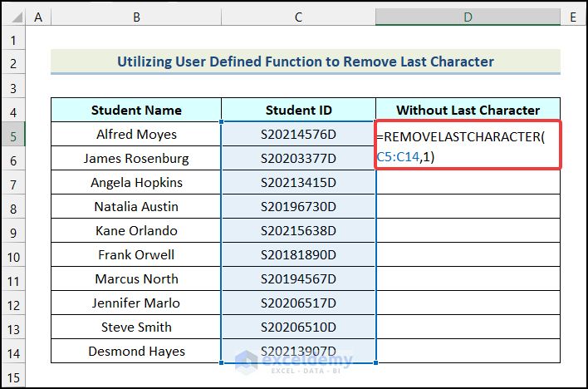Image resolution: width=588 pixels, height=389 pixels.
Task: Select the 'James Rosenburg' cell
Action: click(x=136, y=158)
